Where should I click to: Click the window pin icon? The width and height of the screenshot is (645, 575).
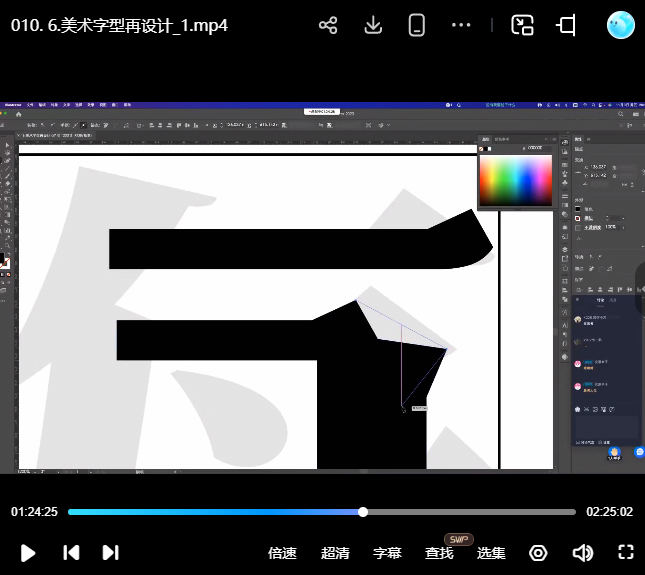tap(567, 25)
